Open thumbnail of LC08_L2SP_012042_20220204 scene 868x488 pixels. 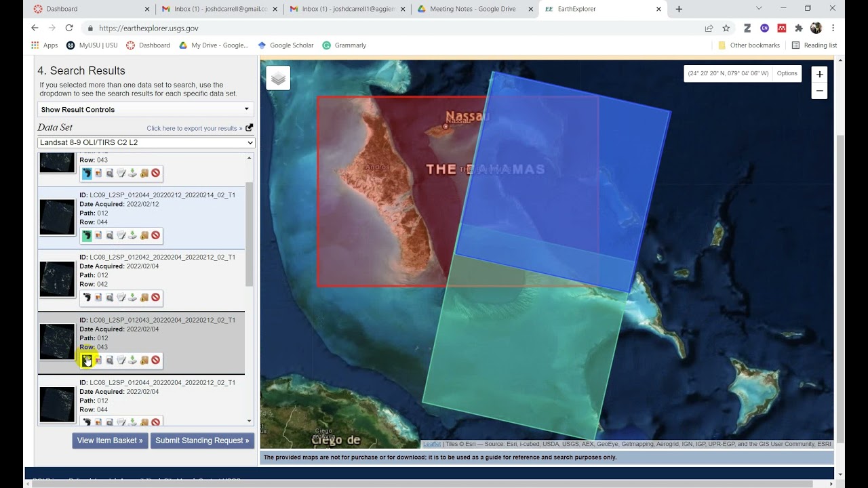click(57, 279)
